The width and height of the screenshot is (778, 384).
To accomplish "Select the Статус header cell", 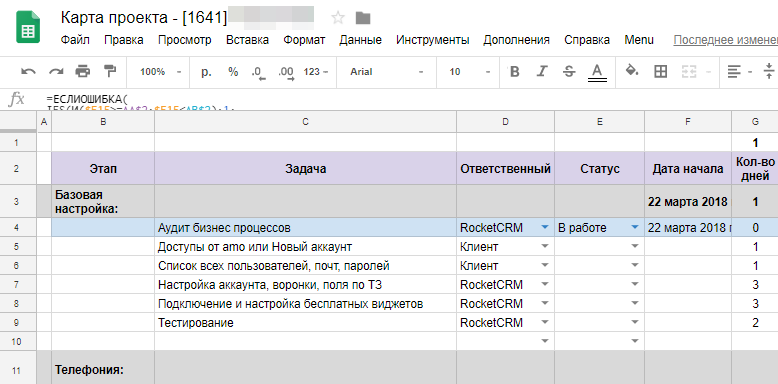I will (599, 168).
